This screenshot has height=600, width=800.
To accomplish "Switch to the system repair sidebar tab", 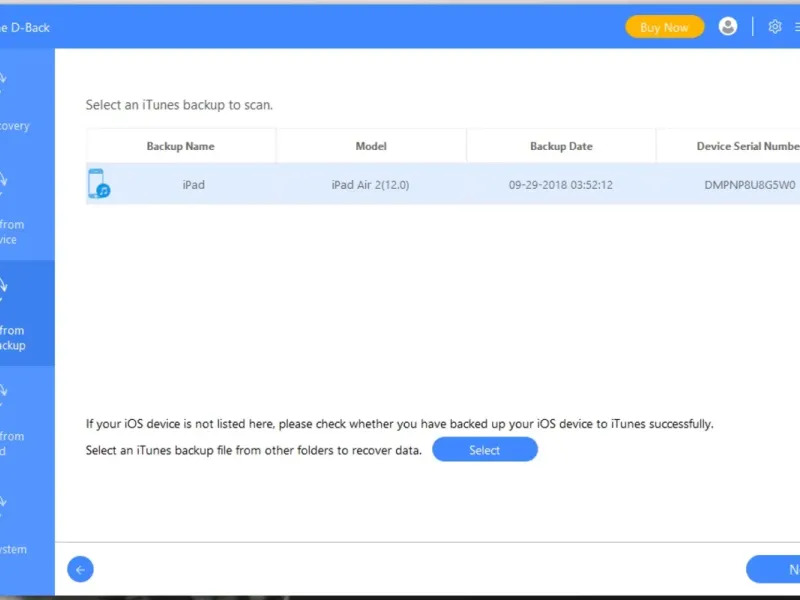I will coord(27,526).
